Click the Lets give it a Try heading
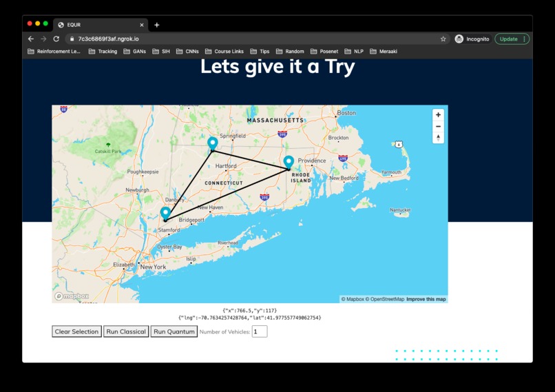 277,67
